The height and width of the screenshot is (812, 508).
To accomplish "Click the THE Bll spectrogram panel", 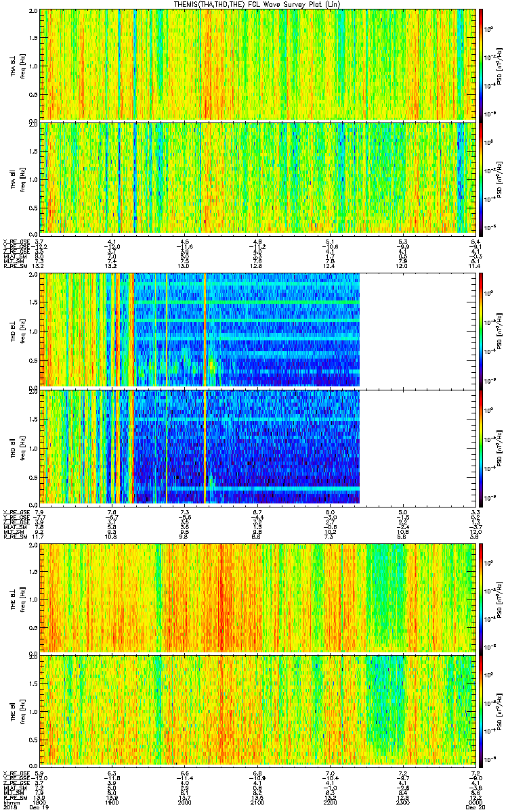I will tap(257, 712).
